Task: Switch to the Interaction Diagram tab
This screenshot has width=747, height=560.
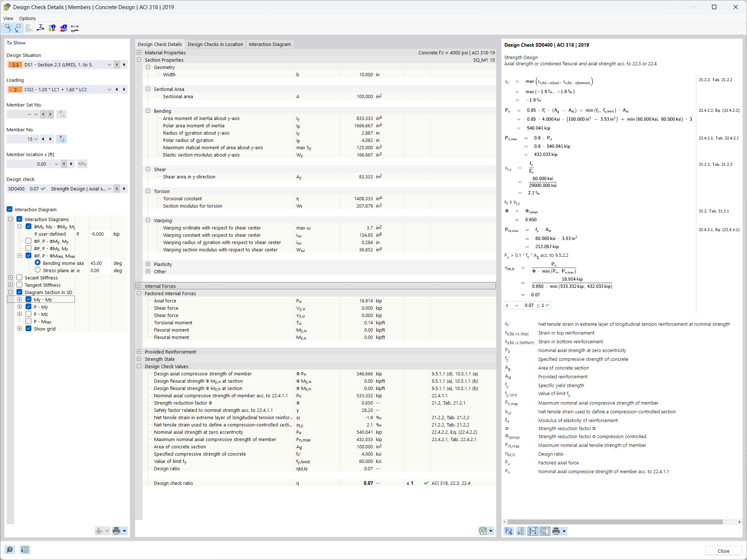Action: [x=270, y=44]
